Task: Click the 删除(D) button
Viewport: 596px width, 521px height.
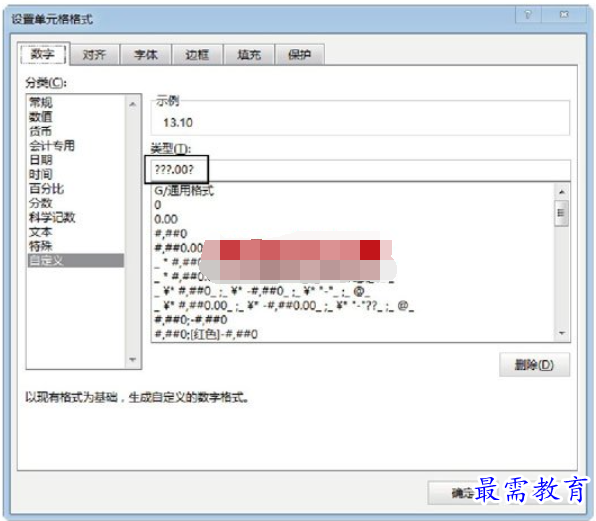Action: click(534, 365)
